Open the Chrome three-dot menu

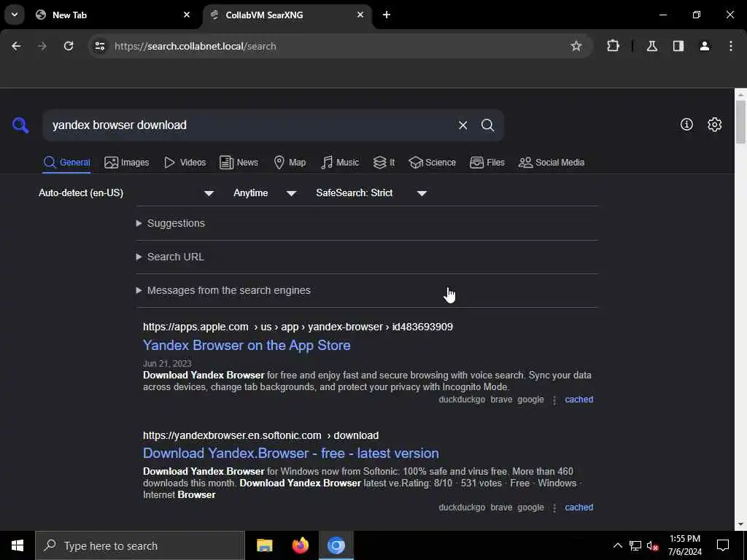coord(731,46)
